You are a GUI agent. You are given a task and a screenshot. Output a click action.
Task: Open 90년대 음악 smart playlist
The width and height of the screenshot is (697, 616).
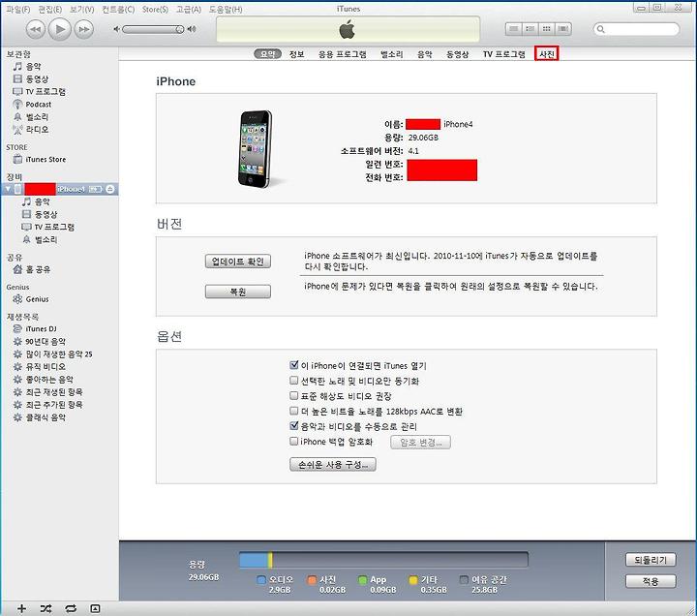[x=45, y=341]
